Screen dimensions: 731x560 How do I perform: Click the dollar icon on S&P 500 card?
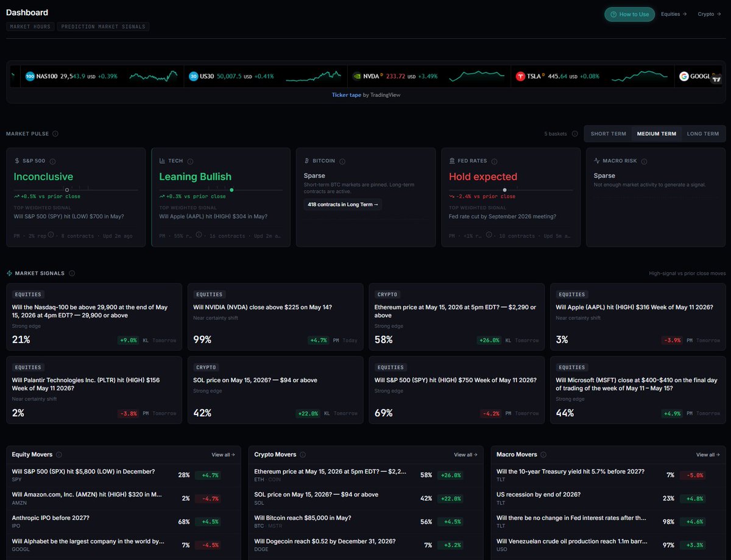point(16,161)
